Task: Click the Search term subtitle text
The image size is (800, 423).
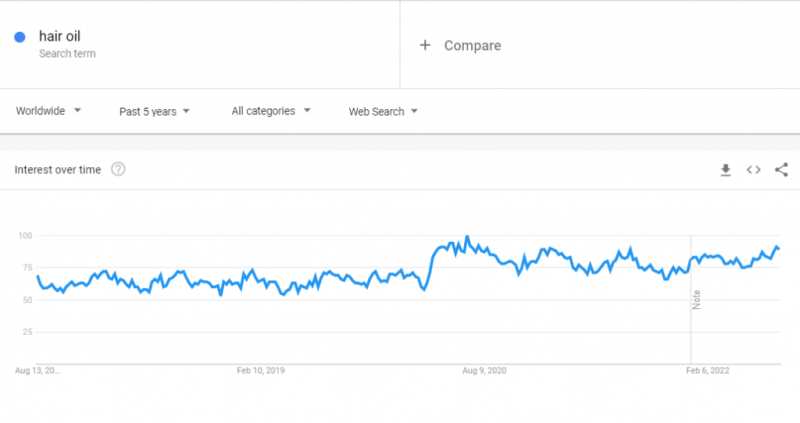Action: click(67, 53)
